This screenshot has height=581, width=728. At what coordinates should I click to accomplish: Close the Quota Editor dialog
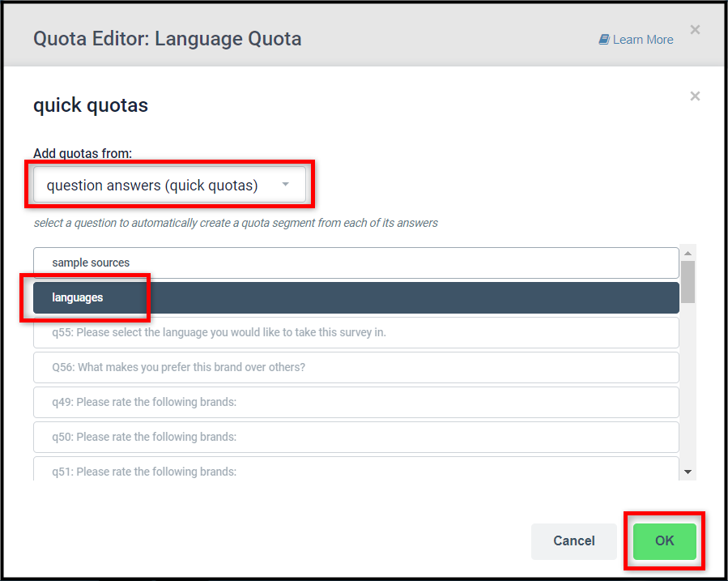pyautogui.click(x=695, y=30)
